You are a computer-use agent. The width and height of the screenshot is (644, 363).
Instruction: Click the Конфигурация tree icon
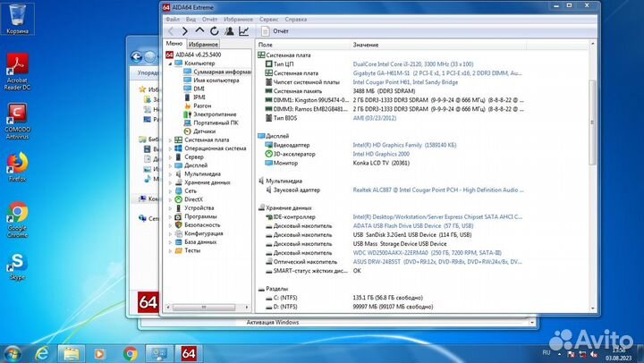point(178,233)
